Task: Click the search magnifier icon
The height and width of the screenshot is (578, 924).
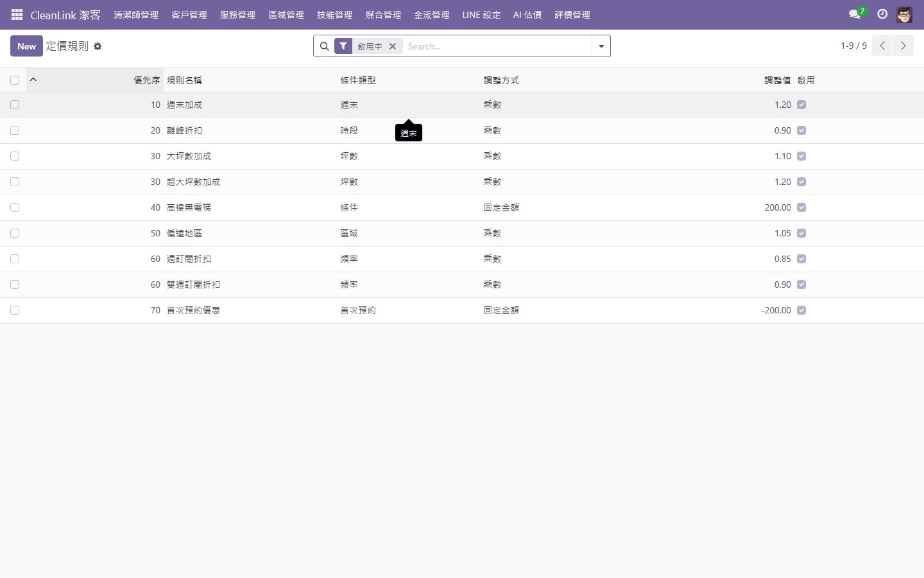Action: pos(325,46)
